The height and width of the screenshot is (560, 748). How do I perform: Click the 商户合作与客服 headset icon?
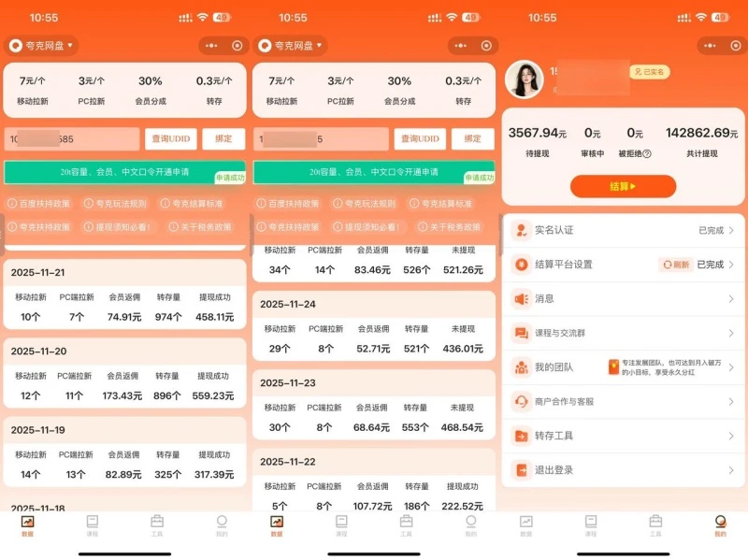point(521,401)
